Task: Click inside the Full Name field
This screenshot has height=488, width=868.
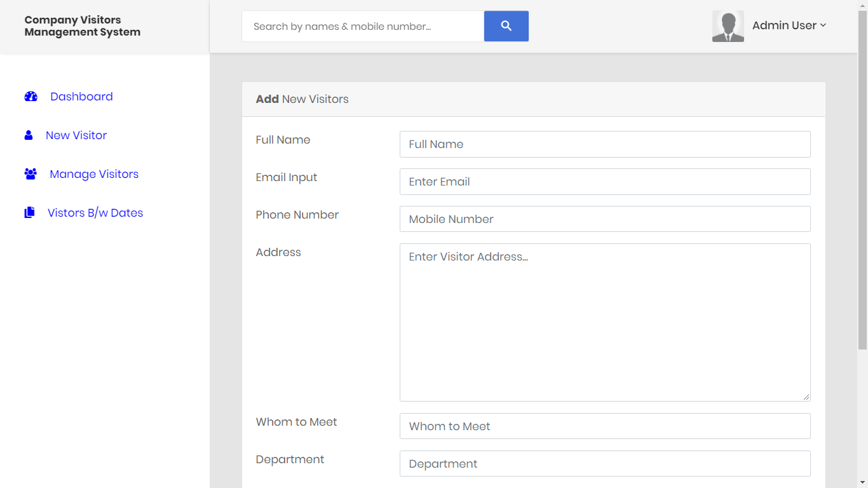Action: click(x=605, y=144)
